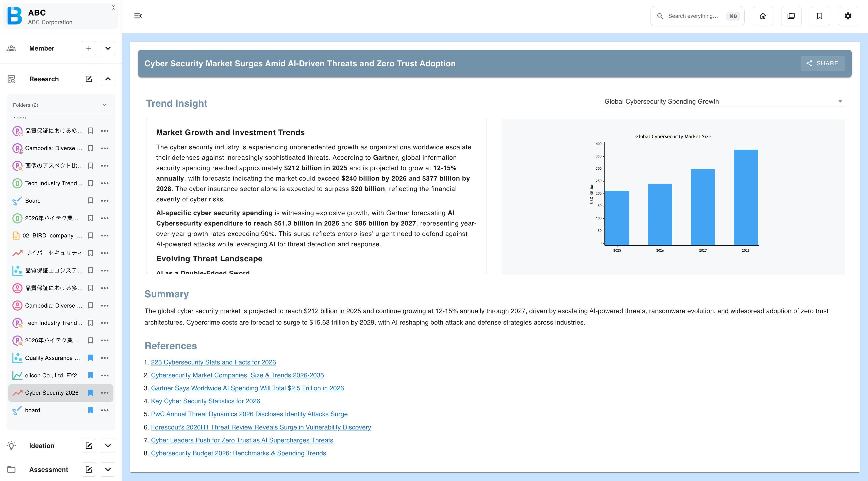Open Cyber Leaders Push for Zero Trust link
868x481 pixels.
pyautogui.click(x=242, y=440)
